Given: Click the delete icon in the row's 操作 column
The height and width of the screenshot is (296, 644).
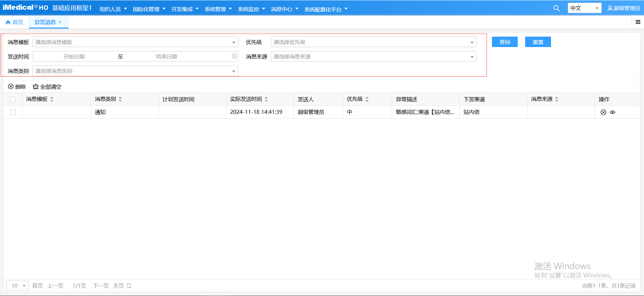Looking at the screenshot, I should (603, 112).
